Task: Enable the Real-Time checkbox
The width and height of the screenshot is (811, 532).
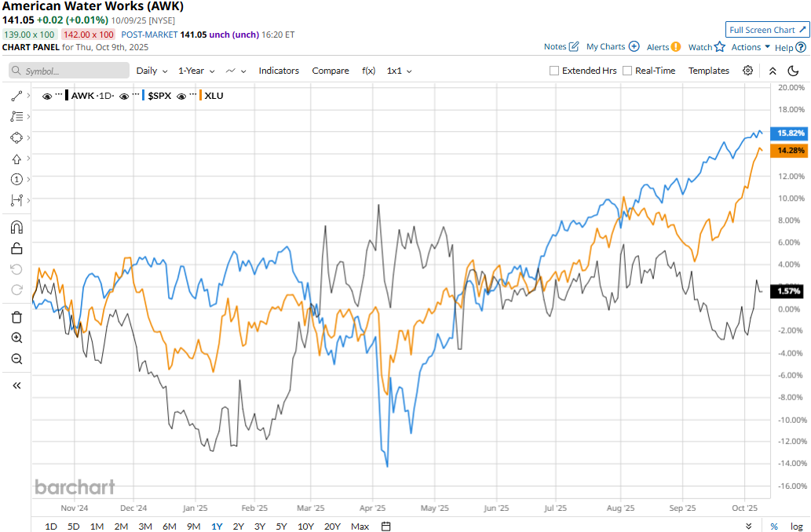Action: click(627, 71)
